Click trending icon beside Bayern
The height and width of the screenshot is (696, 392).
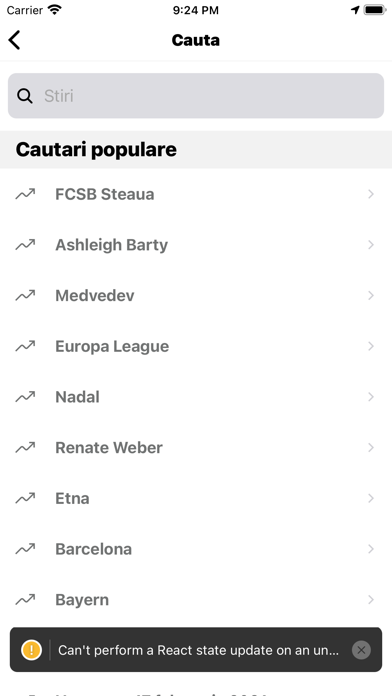tap(25, 600)
